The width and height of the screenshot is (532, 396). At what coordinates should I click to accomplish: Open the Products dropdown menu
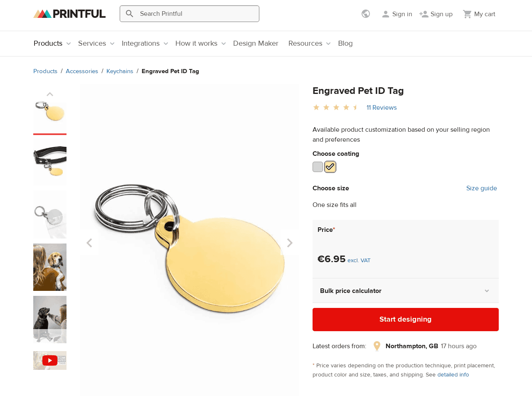point(47,43)
